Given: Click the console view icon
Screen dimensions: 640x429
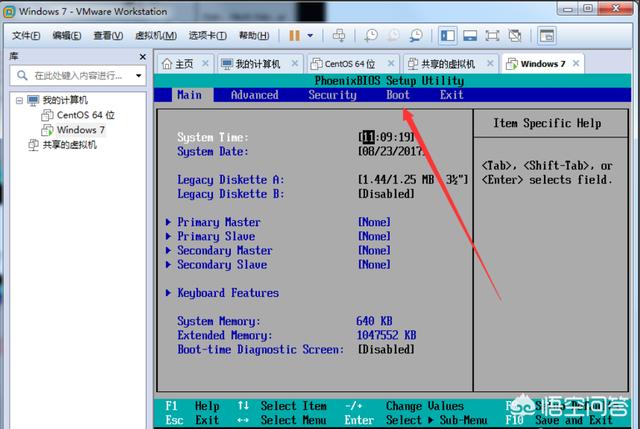Looking at the screenshot, I should click(x=546, y=36).
